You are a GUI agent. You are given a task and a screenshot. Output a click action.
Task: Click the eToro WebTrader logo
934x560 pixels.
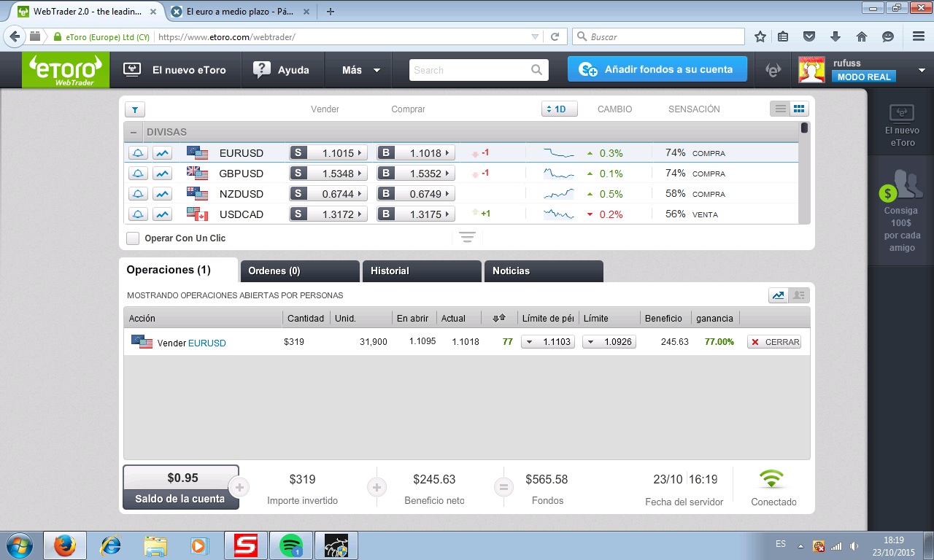(66, 71)
